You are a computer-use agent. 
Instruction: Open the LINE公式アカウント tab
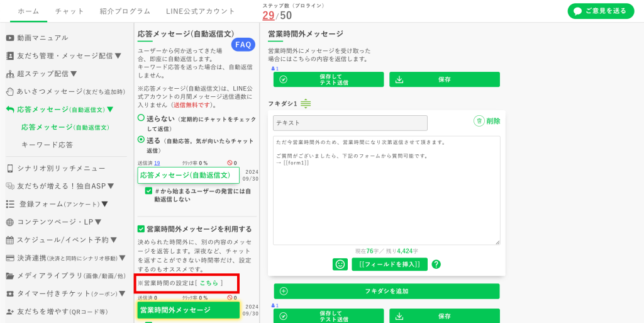(x=201, y=11)
